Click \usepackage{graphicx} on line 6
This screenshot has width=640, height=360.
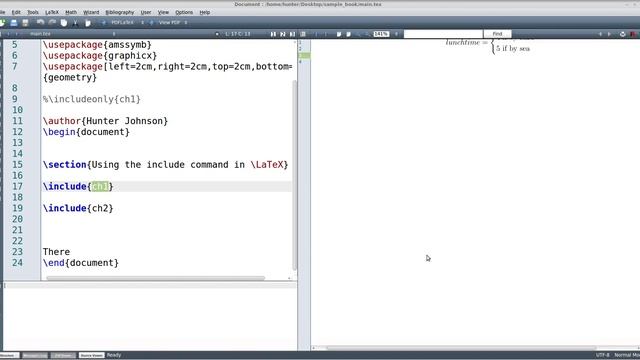pos(100,56)
